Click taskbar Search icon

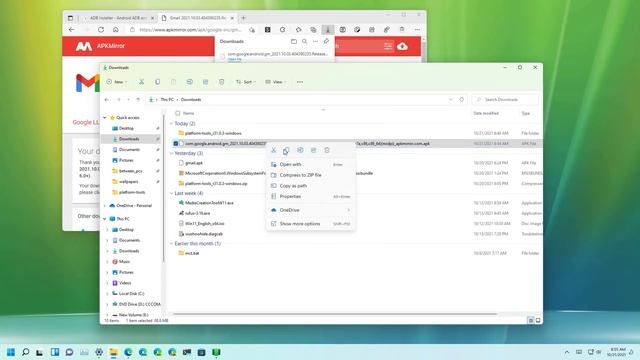(x=25, y=352)
